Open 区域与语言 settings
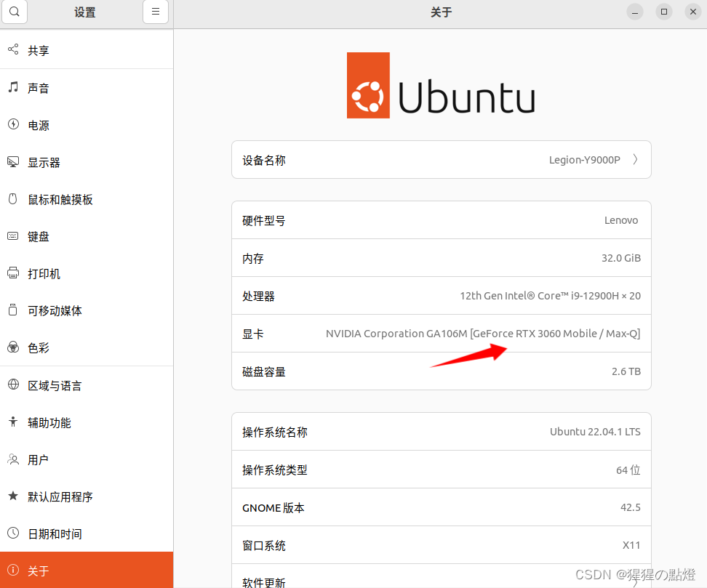Screen dimensions: 707x588 pos(87,385)
